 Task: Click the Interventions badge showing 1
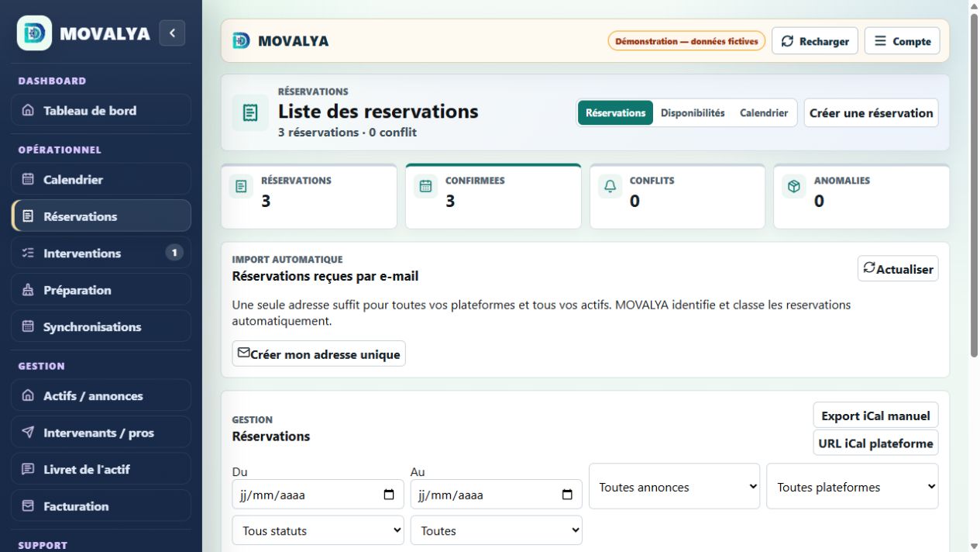pyautogui.click(x=174, y=253)
